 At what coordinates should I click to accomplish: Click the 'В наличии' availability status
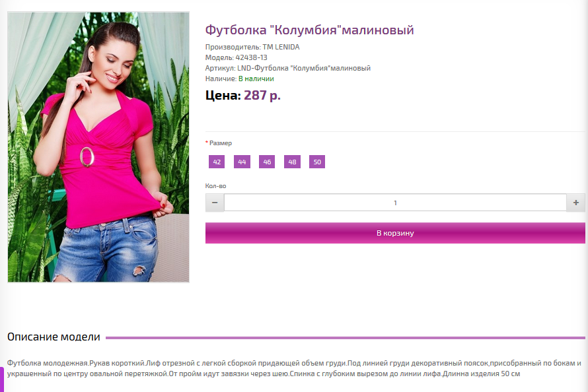256,79
